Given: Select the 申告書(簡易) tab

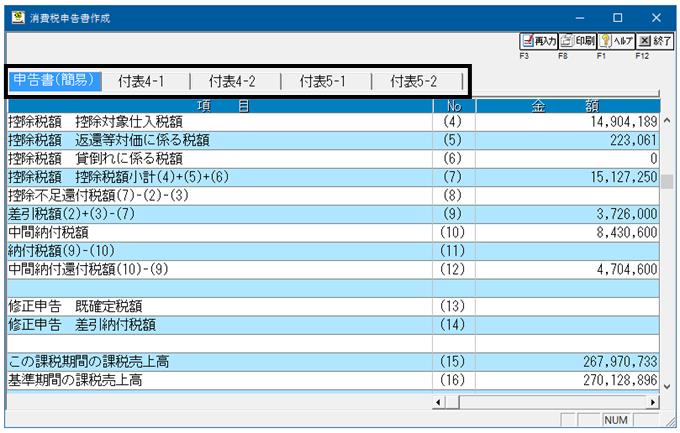Looking at the screenshot, I should pos(55,81).
